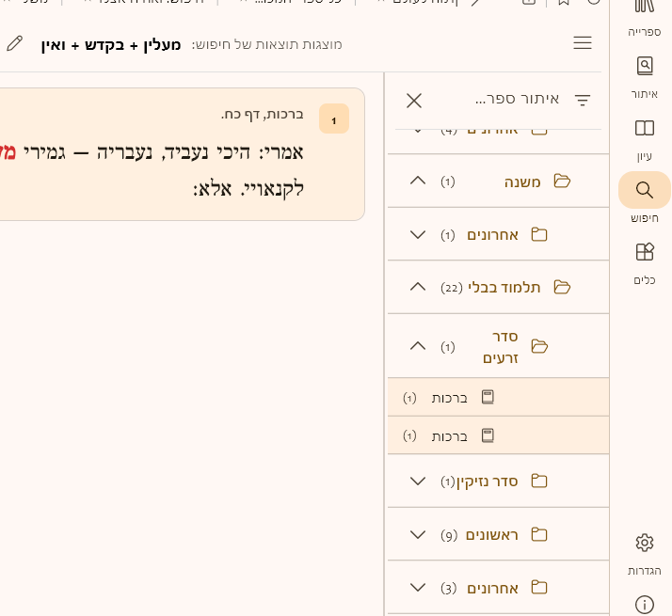The height and width of the screenshot is (616, 672).
Task: Expand the ראשונים (9) folder
Action: click(419, 535)
